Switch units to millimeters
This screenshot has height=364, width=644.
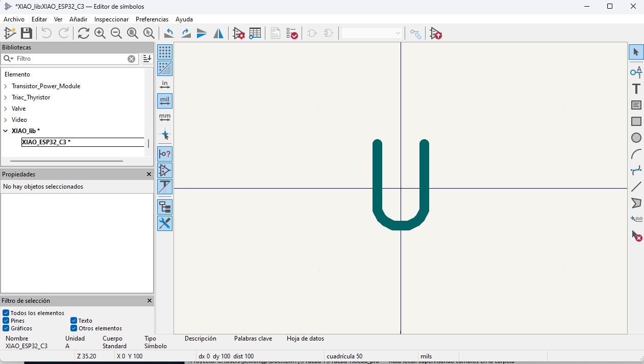(165, 117)
